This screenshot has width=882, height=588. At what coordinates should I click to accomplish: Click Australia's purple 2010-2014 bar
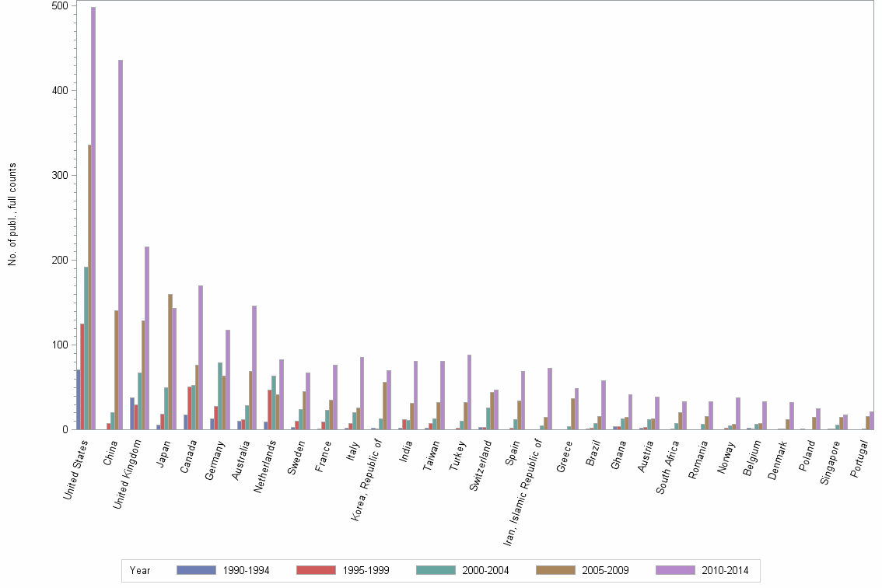(x=254, y=367)
